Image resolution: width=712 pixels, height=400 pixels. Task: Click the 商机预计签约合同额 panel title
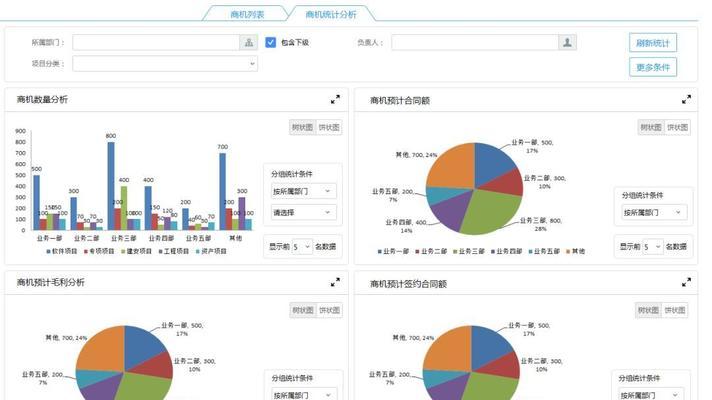[x=408, y=284]
